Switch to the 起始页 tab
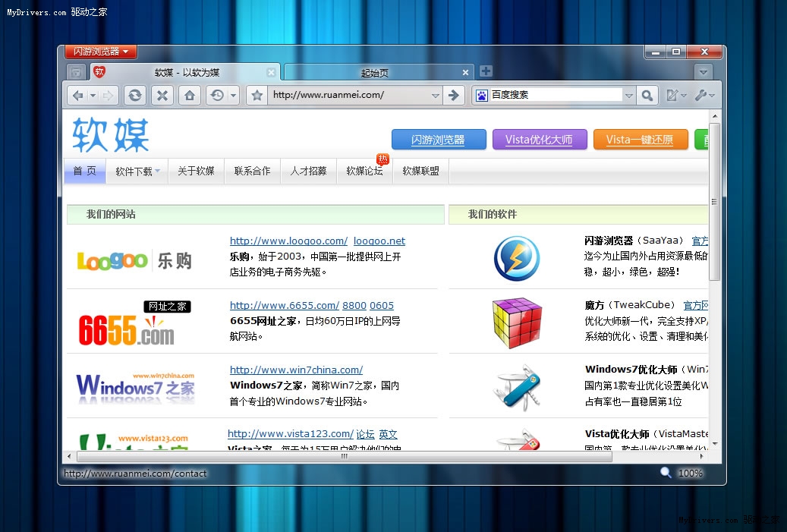 pyautogui.click(x=374, y=73)
